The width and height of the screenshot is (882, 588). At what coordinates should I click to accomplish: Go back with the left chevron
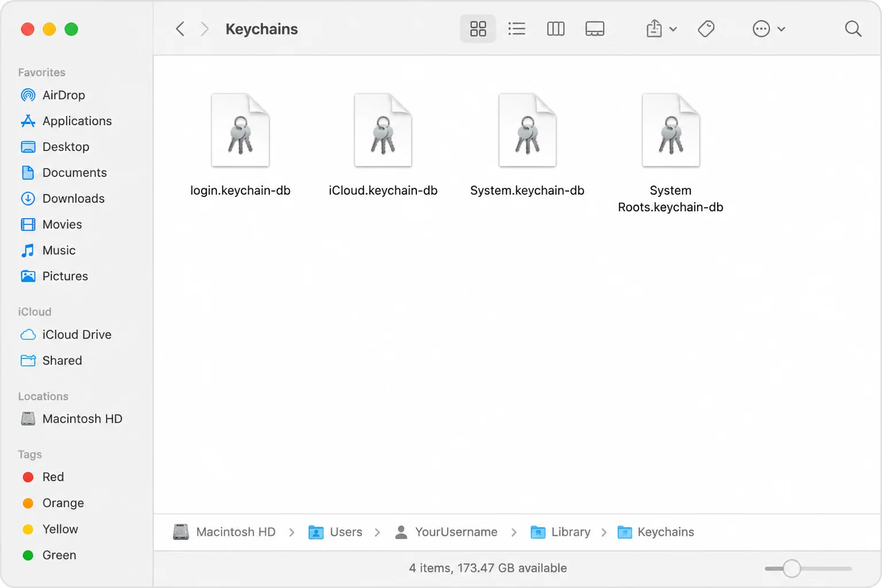point(180,29)
